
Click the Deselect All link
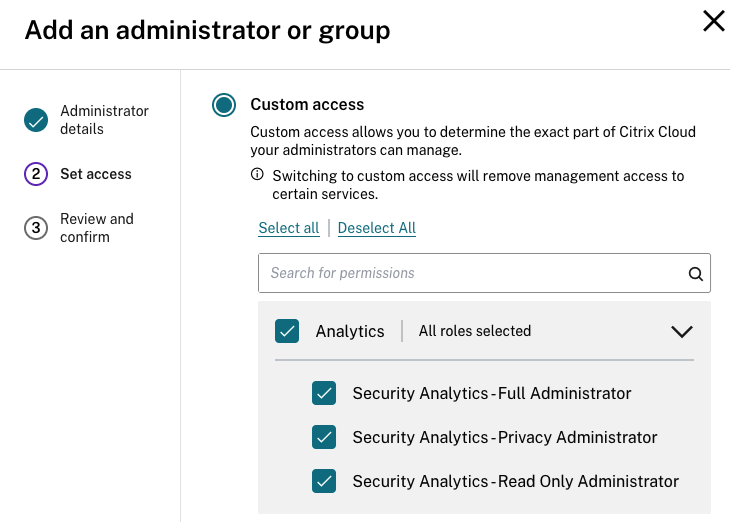tap(377, 228)
